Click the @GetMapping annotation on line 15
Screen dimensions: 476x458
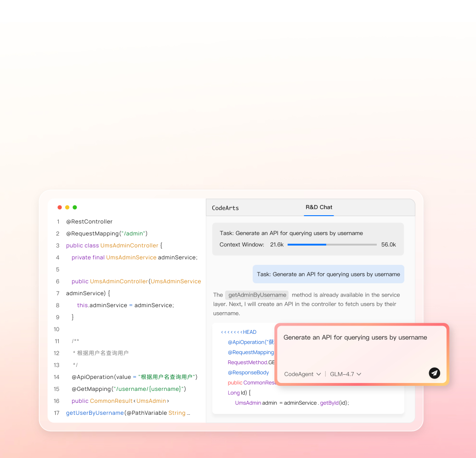point(91,389)
